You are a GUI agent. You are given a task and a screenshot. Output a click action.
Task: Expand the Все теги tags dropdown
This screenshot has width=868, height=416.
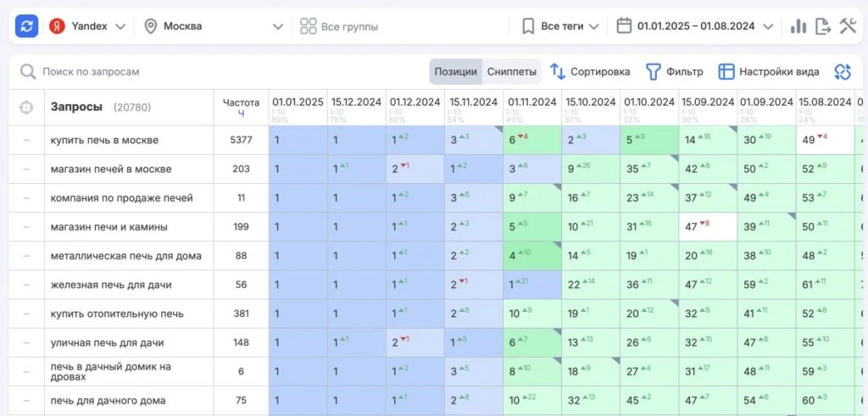561,26
